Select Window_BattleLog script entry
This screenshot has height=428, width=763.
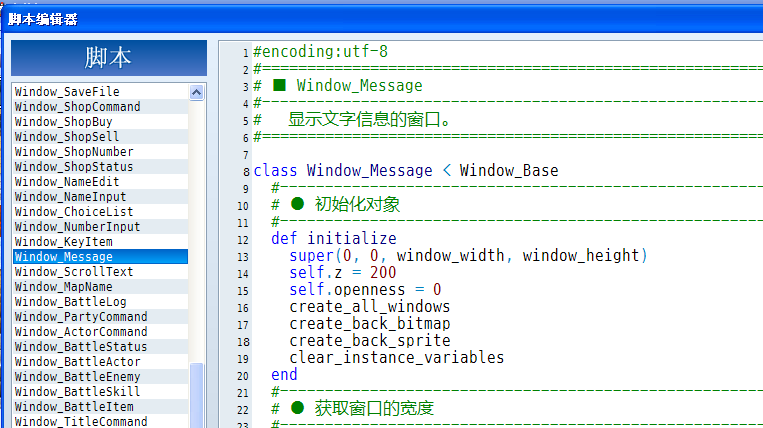point(101,302)
